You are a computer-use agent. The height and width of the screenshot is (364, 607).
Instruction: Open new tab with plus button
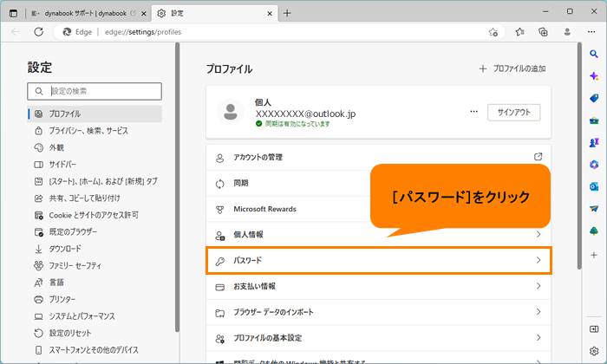tap(287, 14)
